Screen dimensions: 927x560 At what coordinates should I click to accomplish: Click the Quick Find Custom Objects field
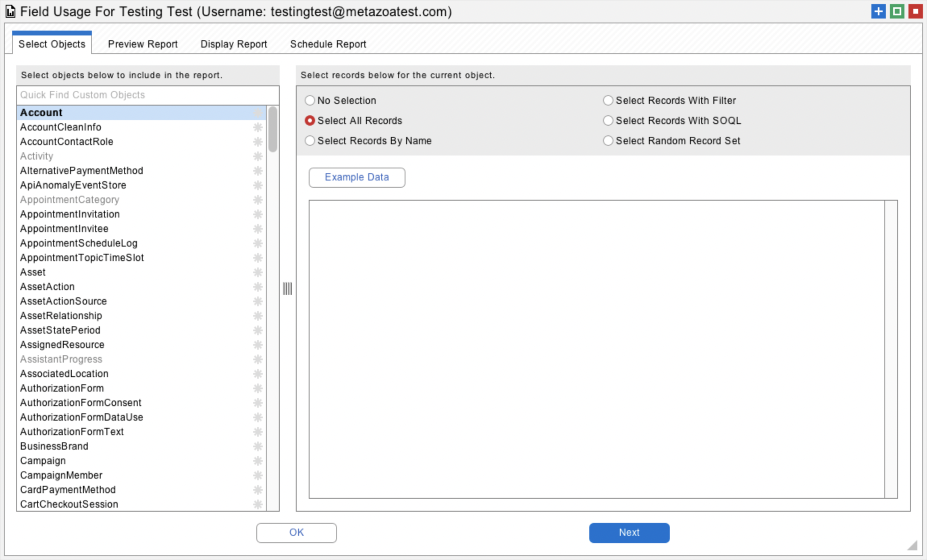coord(148,95)
